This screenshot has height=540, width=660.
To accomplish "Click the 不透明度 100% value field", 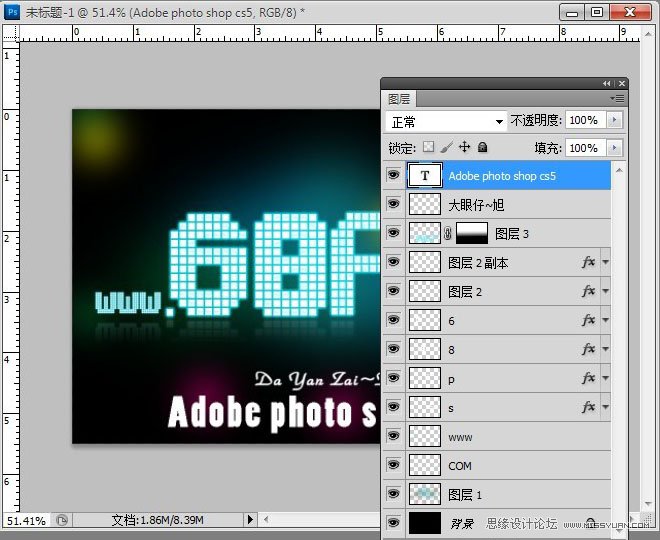I will (x=586, y=120).
